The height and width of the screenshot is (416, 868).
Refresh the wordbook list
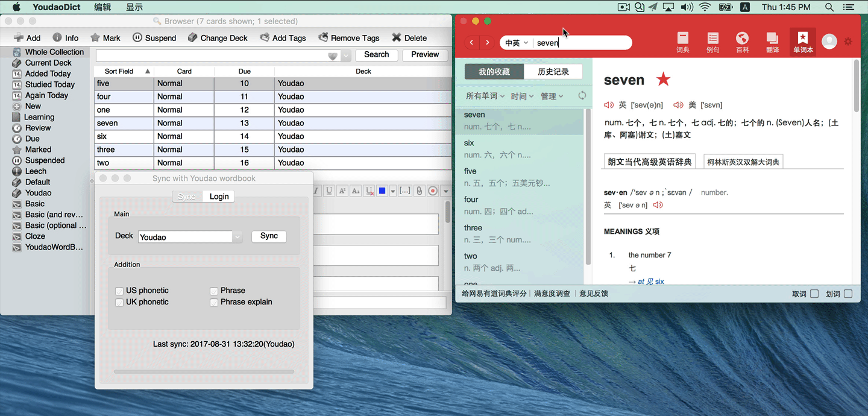click(x=582, y=96)
